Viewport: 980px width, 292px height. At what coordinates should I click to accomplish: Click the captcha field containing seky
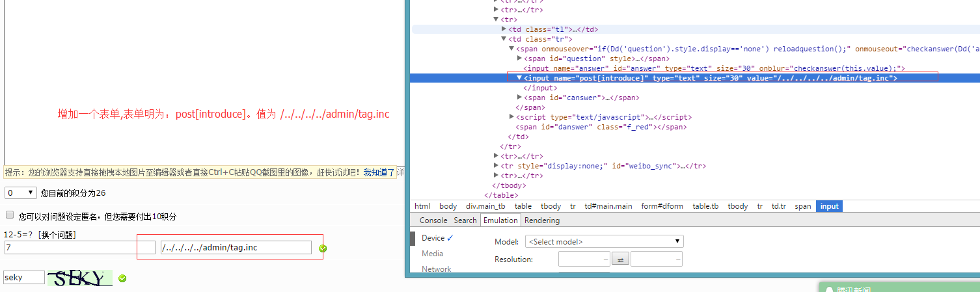24,278
